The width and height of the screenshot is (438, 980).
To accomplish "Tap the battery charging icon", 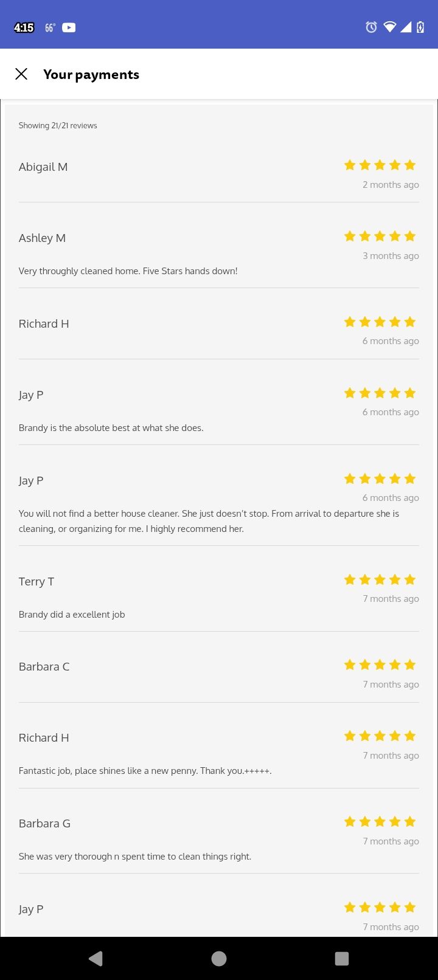I will (x=420, y=27).
